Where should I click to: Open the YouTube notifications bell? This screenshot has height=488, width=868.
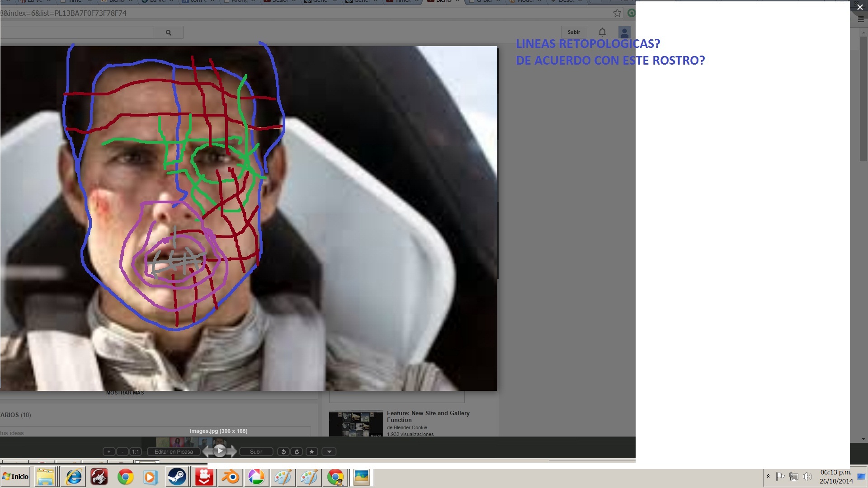click(602, 32)
